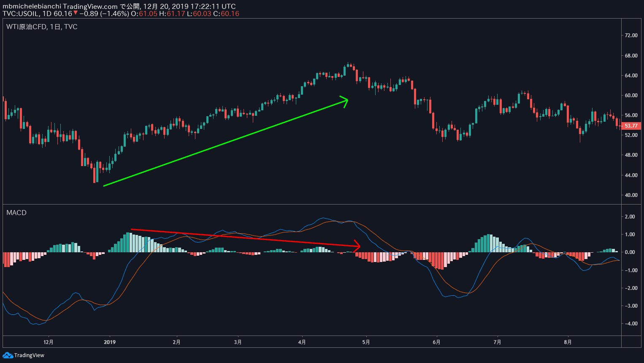
Task: Select the red downward MACD trend line
Action: [245, 238]
